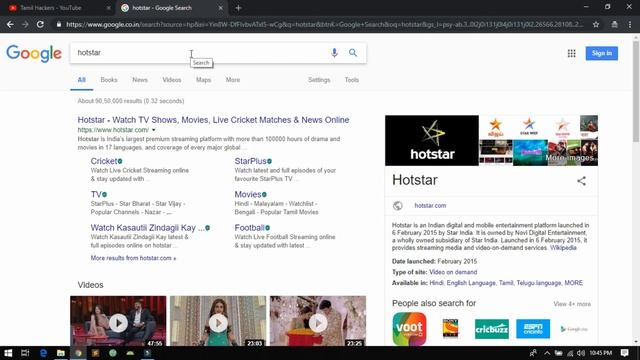Expand MORE languages in Available in
The width and height of the screenshot is (640, 360).
573,283
